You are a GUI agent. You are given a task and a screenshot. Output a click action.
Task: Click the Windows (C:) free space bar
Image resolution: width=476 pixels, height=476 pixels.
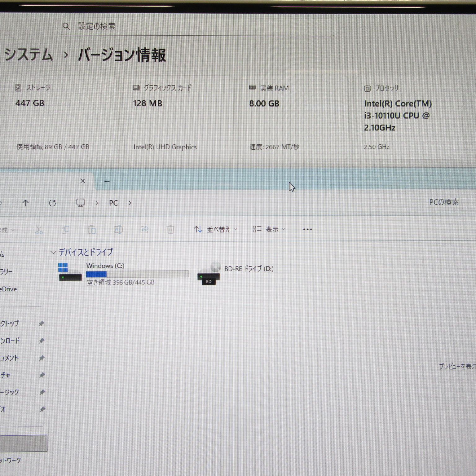[x=137, y=274]
